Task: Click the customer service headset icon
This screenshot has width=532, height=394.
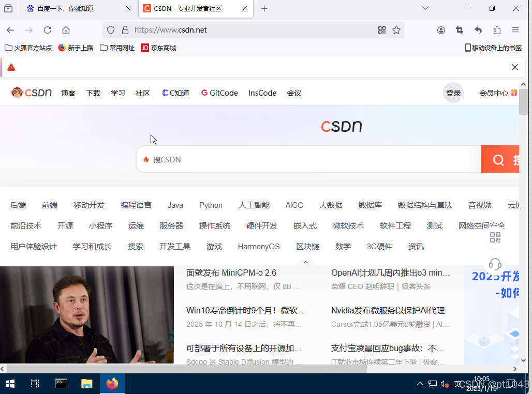Action: click(x=495, y=264)
